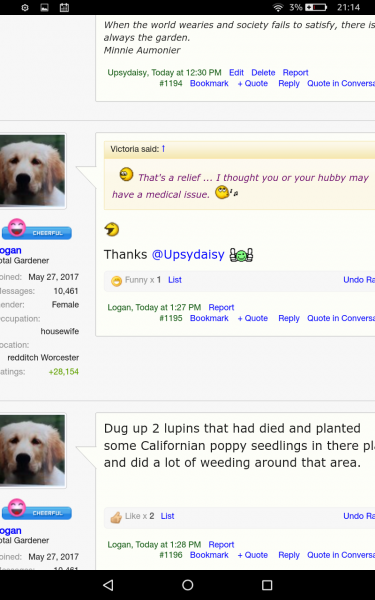Open Logan's dog avatar on post #1195

tap(33, 171)
